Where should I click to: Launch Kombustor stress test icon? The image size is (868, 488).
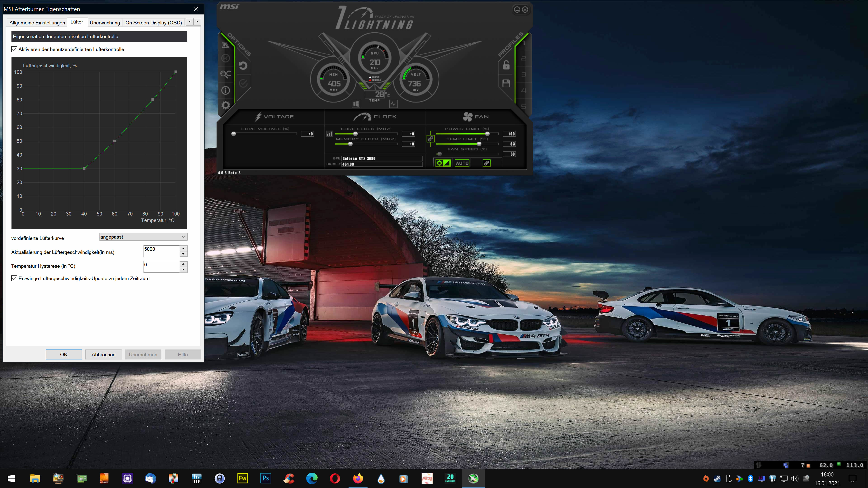coord(226,58)
